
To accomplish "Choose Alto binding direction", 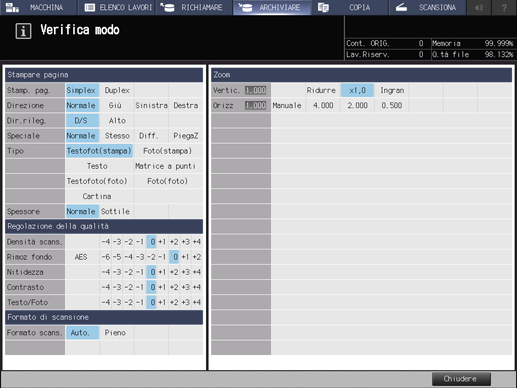I will click(x=117, y=121).
